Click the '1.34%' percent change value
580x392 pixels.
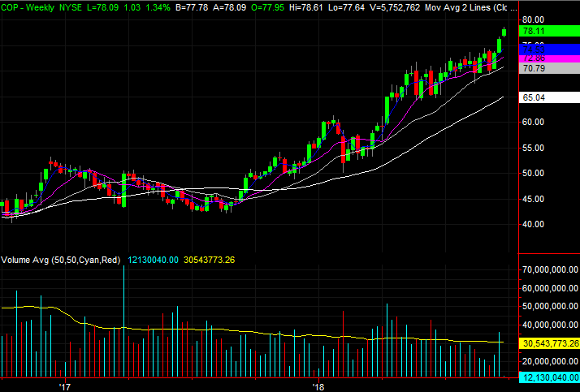(158, 7)
